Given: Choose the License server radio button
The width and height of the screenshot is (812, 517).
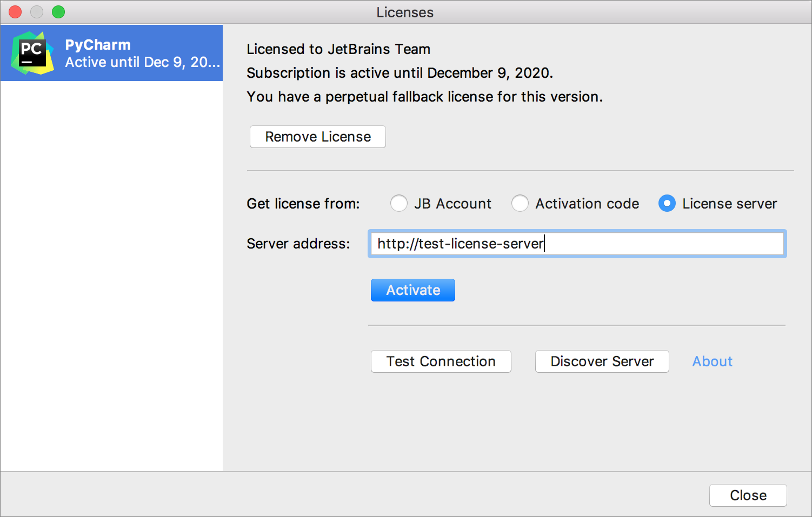Looking at the screenshot, I should 667,203.
